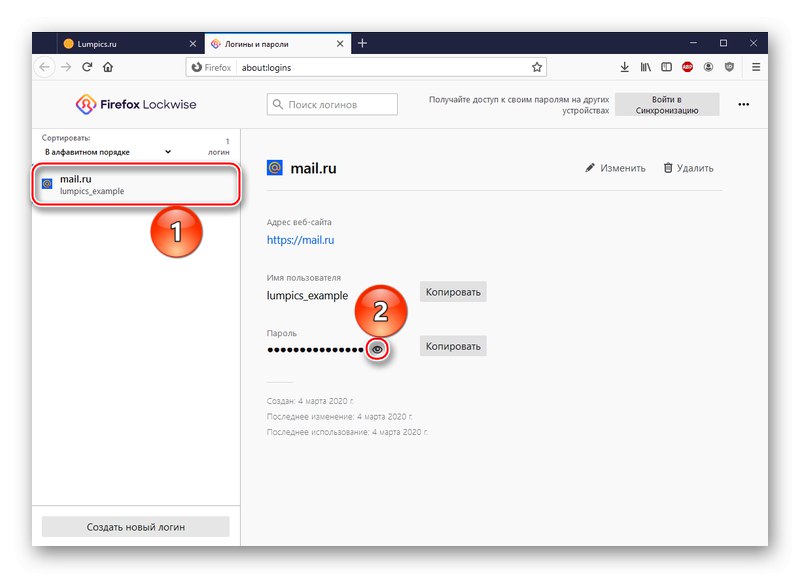Select the mail.ru login entry in the list
800x578 pixels.
(136, 185)
